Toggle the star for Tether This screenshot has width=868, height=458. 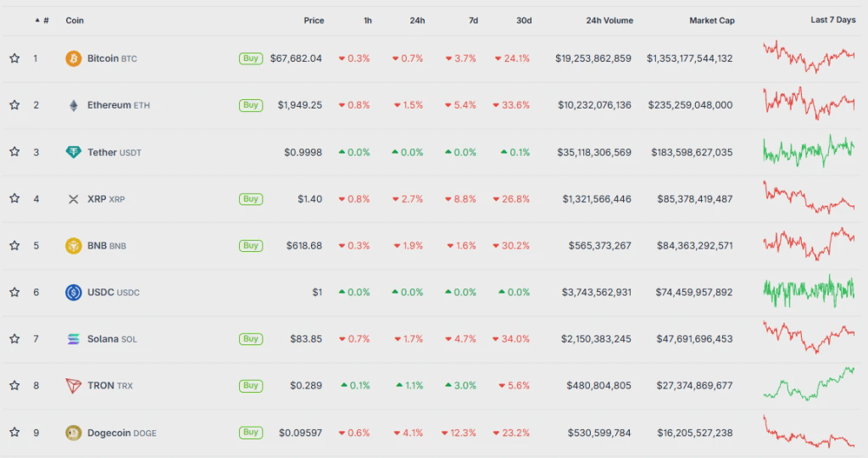click(14, 153)
